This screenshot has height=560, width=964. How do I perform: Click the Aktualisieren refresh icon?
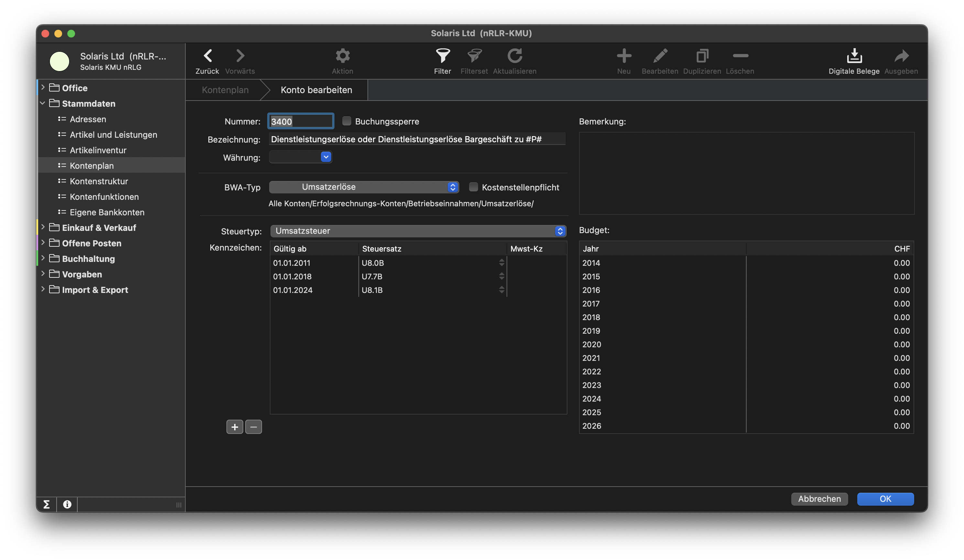(x=515, y=56)
